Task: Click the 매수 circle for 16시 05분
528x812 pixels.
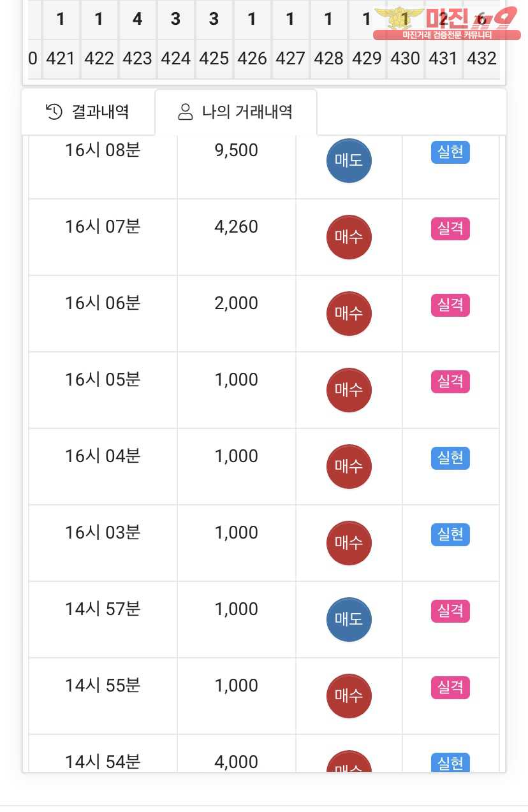Action: (x=349, y=390)
